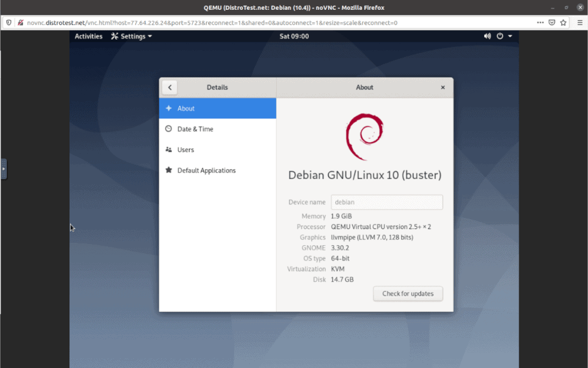The width and height of the screenshot is (588, 368).
Task: Click the power icon in GNOME top bar
Action: tap(500, 36)
